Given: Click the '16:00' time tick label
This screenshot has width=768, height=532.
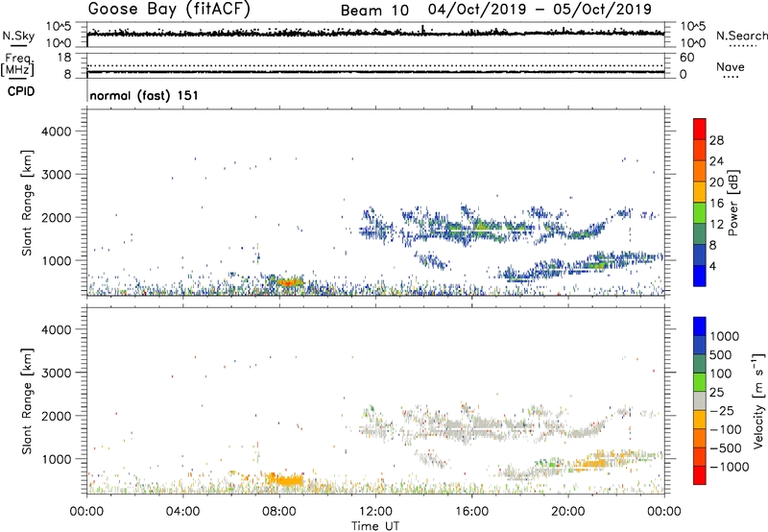Looking at the screenshot, I should coord(471,512).
